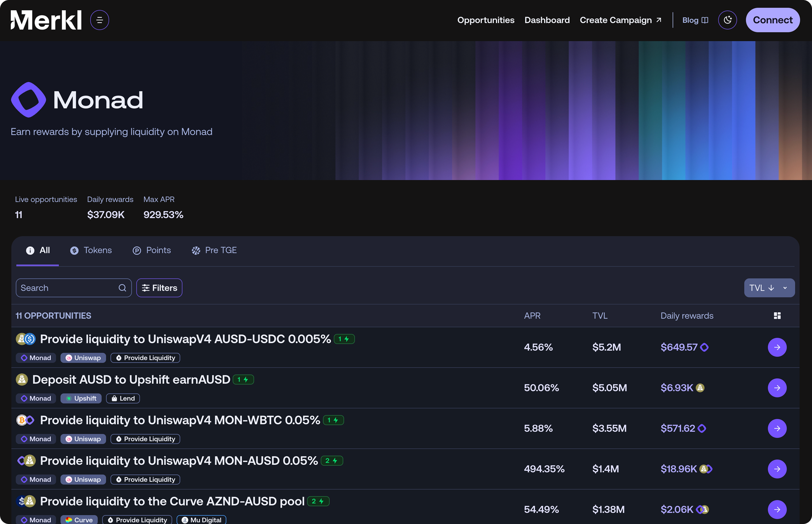Viewport: 812px width, 524px height.
Task: Click the Merkl logo
Action: [46, 20]
